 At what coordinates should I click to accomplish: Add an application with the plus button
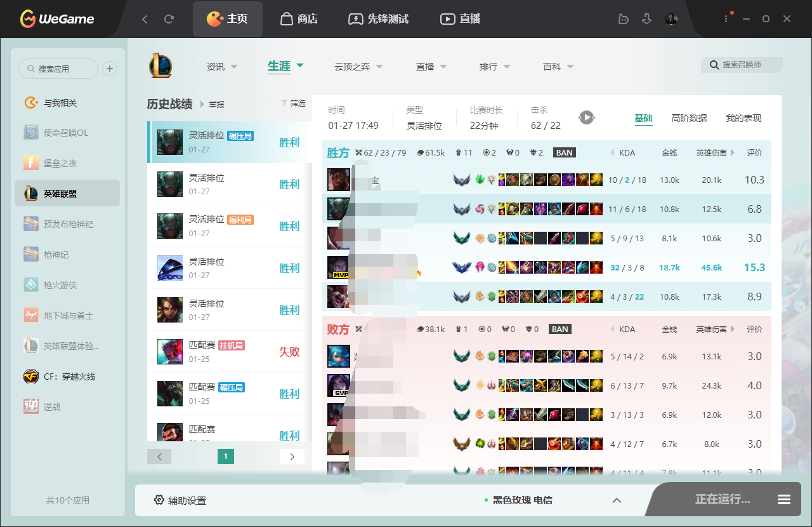click(x=110, y=69)
